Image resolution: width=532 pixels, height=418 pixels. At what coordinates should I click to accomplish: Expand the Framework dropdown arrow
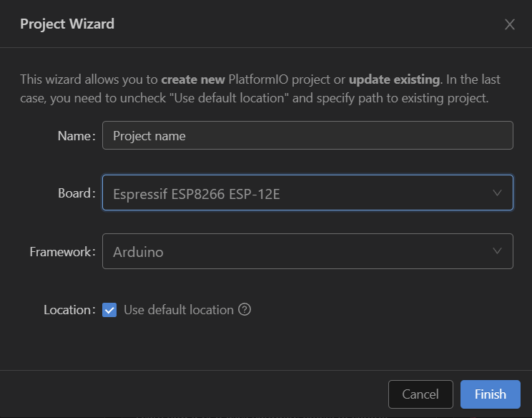coord(498,251)
